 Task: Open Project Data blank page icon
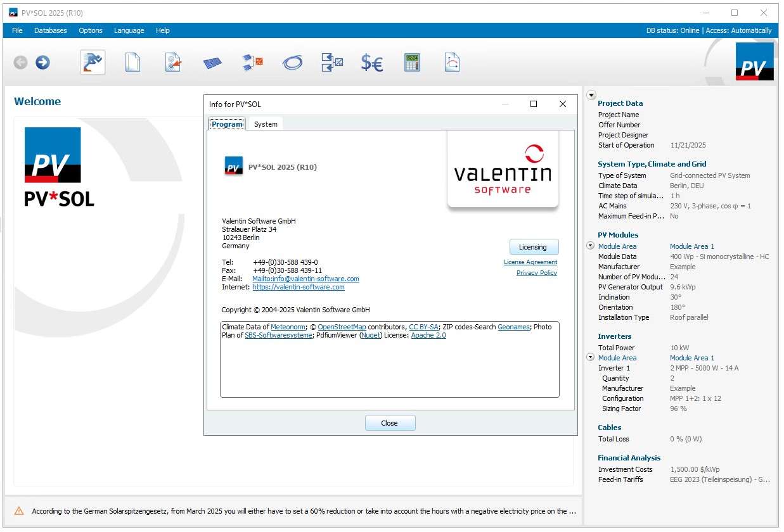[132, 62]
